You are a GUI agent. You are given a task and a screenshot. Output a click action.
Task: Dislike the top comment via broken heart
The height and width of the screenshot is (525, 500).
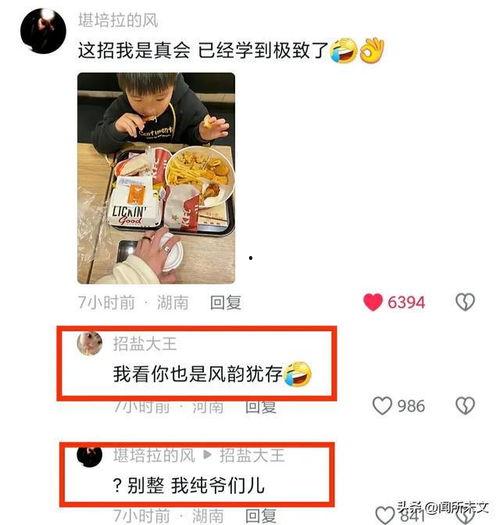point(465,302)
